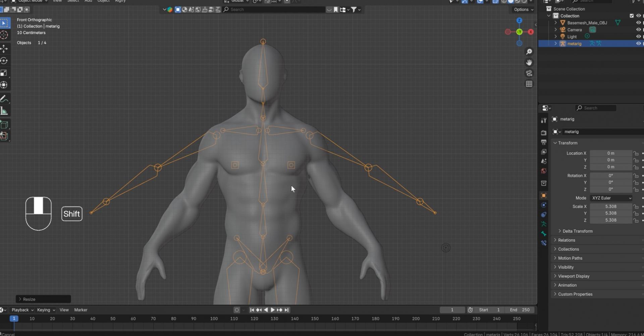
Task: Select the Annotate tool
Action: [4, 99]
